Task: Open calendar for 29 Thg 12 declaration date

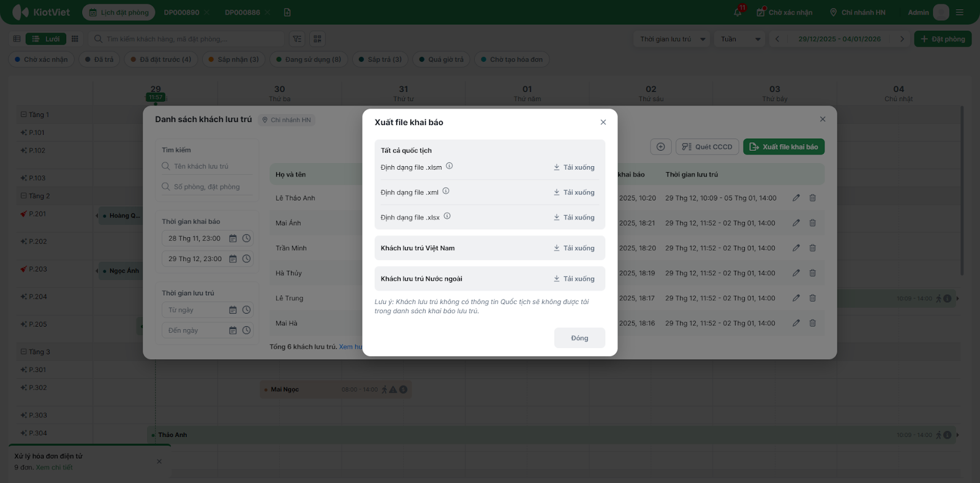Action: tap(233, 259)
